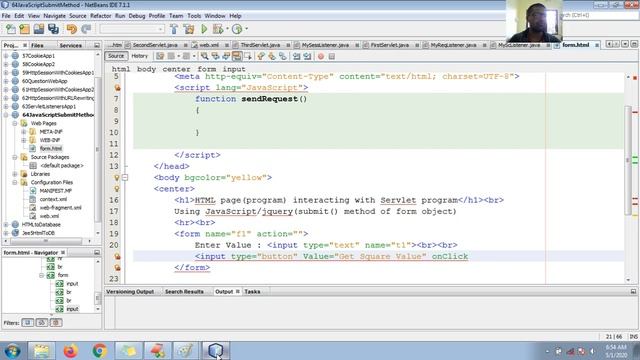Click the Clean and Build Project icon
640x360 pixels.
point(189,29)
